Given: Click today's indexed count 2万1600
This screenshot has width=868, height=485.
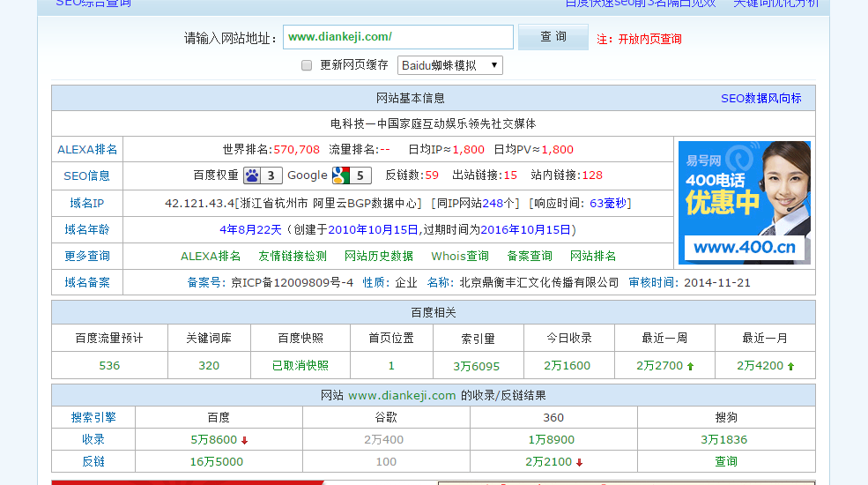Looking at the screenshot, I should [568, 366].
